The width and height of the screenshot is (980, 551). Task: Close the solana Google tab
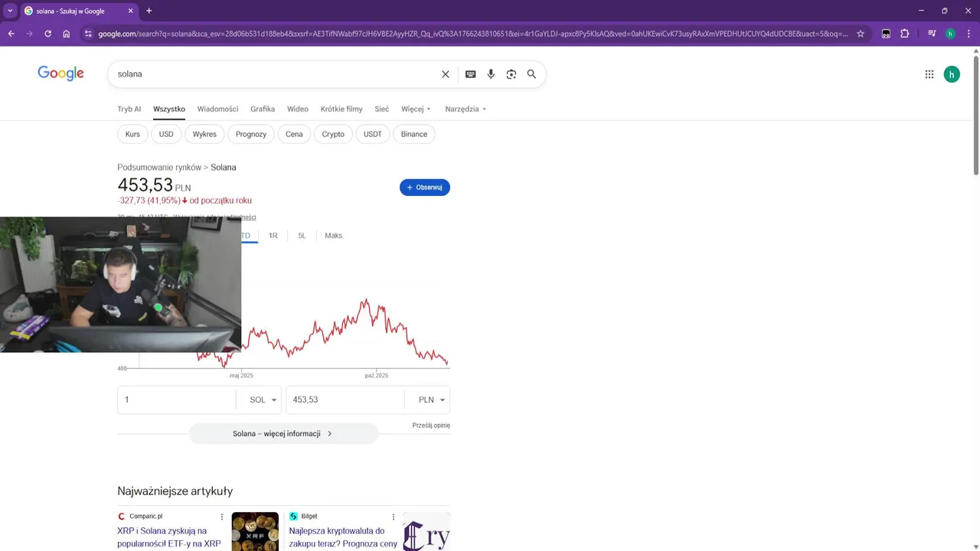(131, 11)
